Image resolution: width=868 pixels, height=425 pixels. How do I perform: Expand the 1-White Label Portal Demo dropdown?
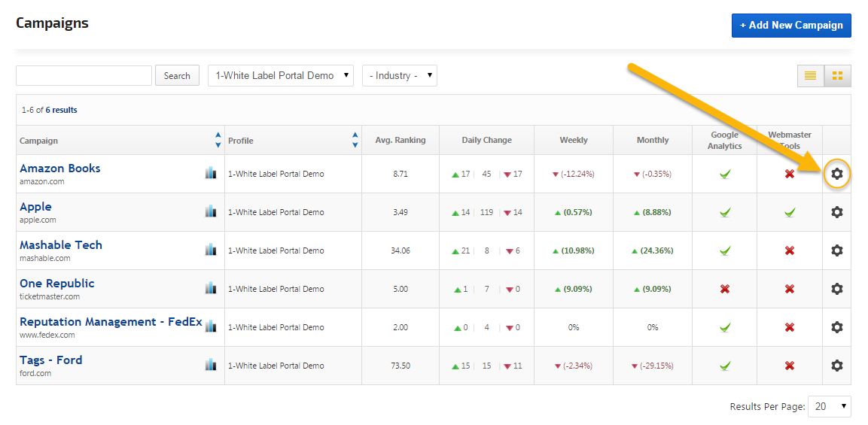[280, 75]
